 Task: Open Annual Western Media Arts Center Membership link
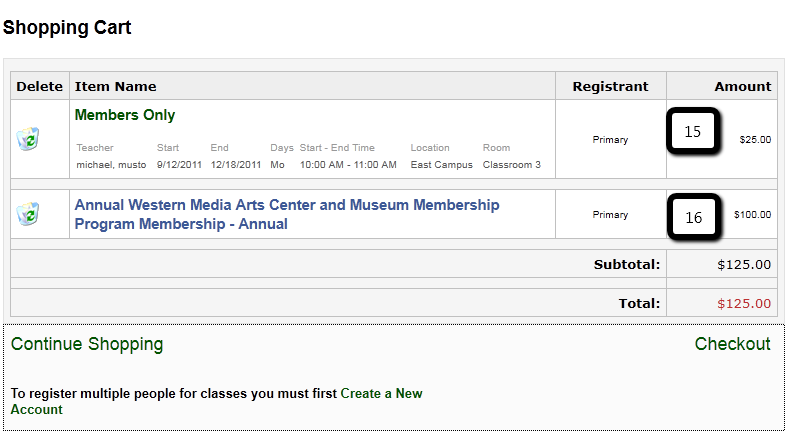click(x=286, y=205)
